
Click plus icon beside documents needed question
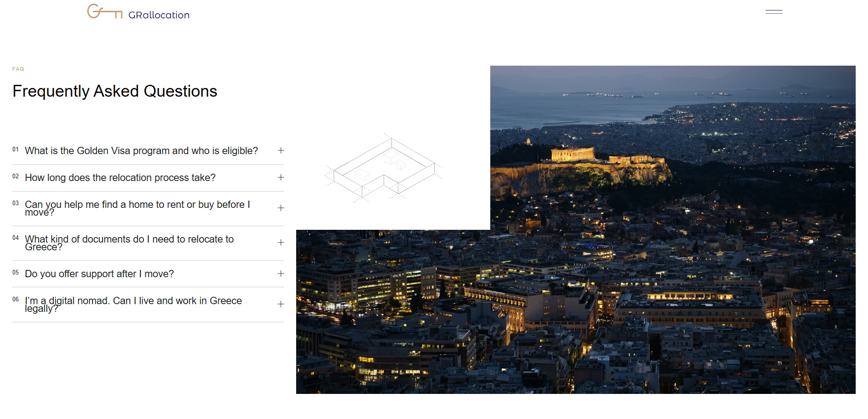(281, 243)
